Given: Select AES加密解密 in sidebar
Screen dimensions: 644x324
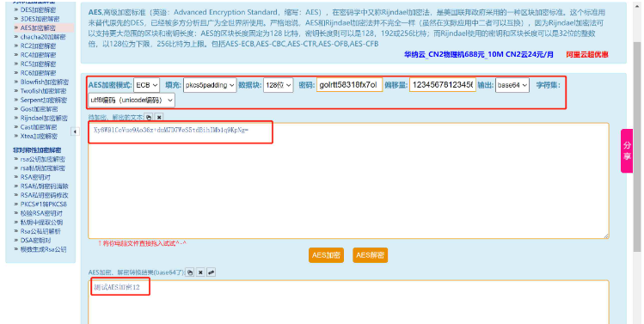Looking at the screenshot, I should tap(38, 28).
